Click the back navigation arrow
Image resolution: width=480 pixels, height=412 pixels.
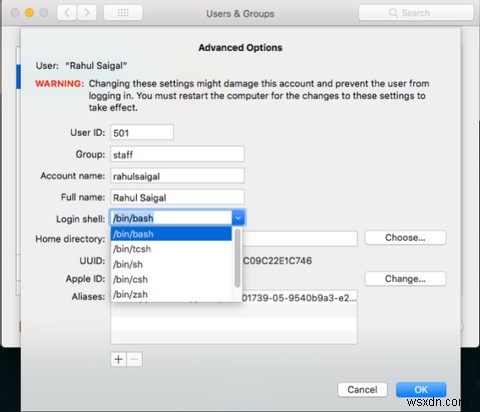(x=67, y=13)
